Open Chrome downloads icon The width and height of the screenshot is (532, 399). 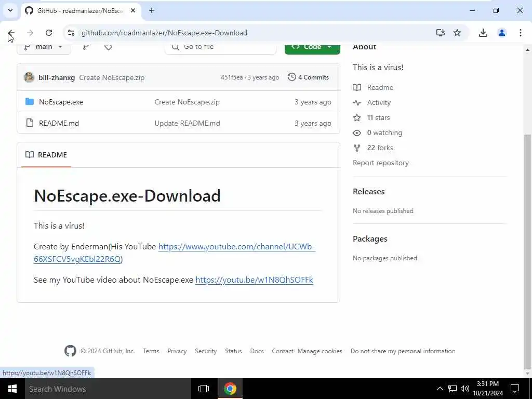(483, 33)
